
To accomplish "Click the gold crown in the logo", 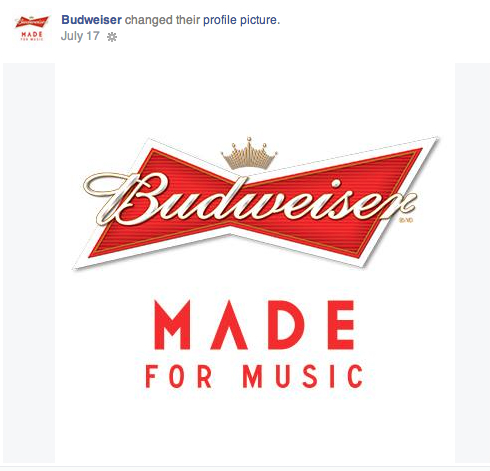I will (x=249, y=153).
